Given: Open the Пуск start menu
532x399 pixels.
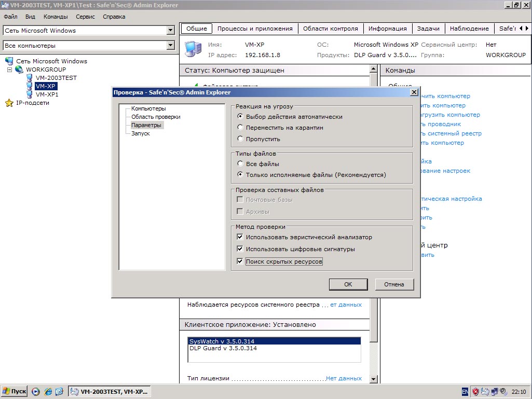Looking at the screenshot, I should (x=14, y=392).
